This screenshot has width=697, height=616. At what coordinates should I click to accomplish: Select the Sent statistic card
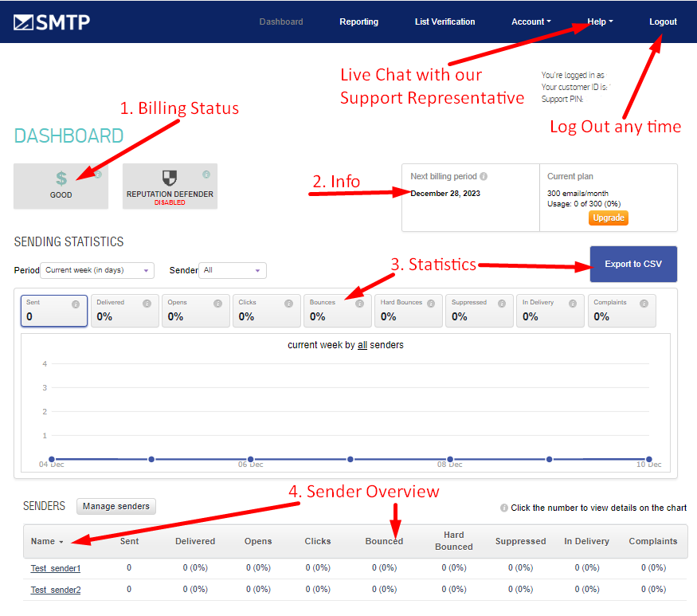click(54, 311)
